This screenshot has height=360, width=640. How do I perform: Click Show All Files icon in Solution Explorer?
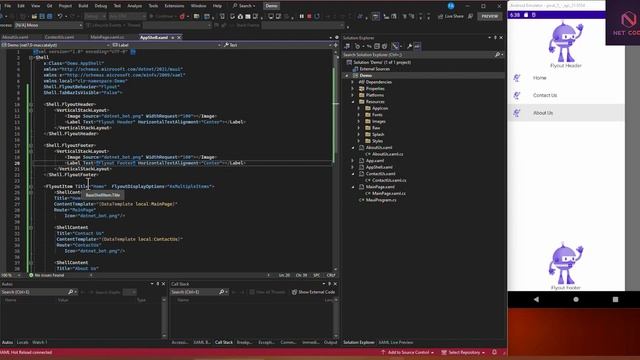coord(384,46)
